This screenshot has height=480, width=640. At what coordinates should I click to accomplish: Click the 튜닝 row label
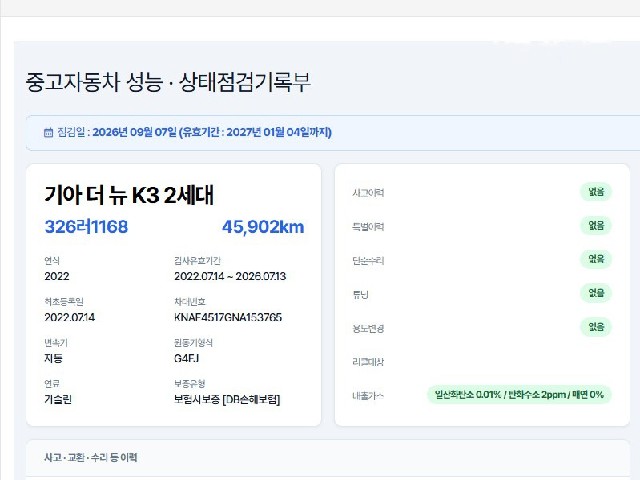tap(360, 294)
